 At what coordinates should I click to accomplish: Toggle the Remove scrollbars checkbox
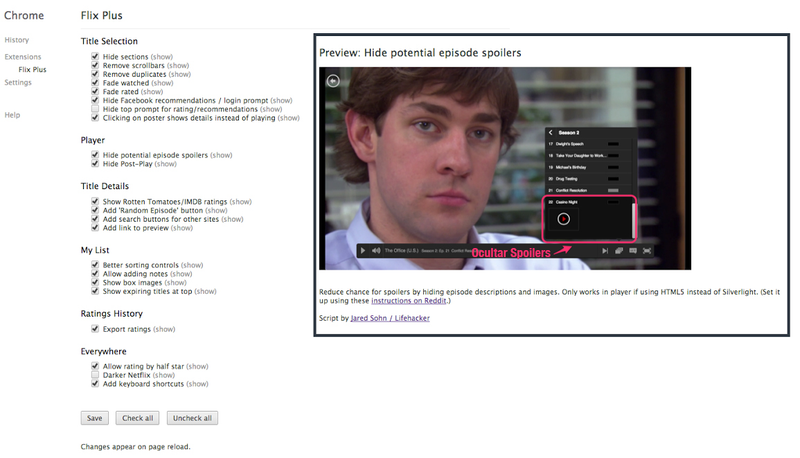click(95, 65)
